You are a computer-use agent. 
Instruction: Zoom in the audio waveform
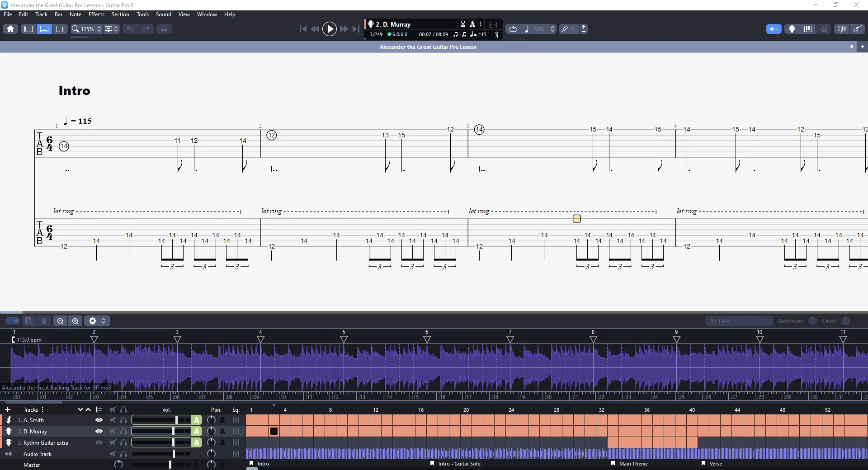point(75,321)
